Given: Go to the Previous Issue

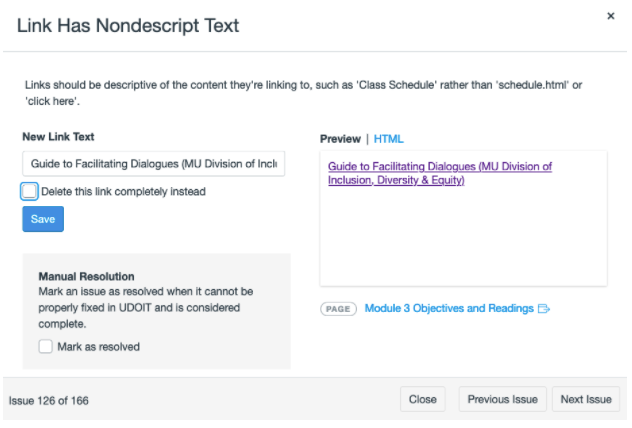Looking at the screenshot, I should (x=503, y=399).
